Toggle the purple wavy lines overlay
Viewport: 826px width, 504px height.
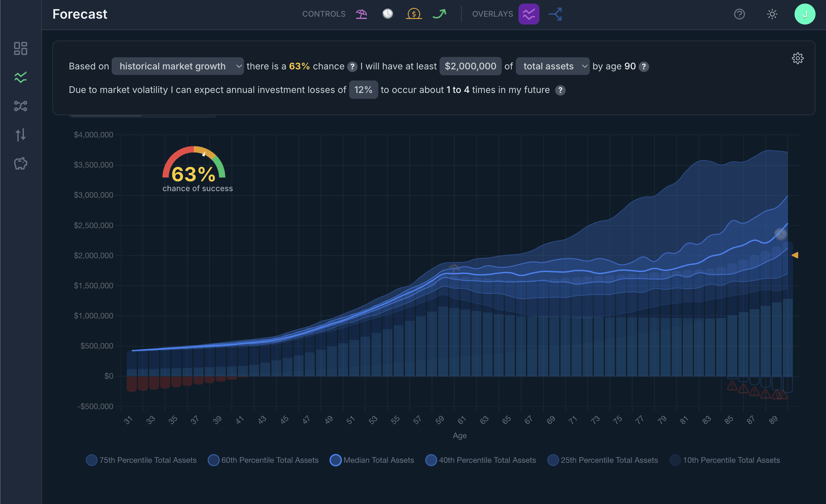529,14
